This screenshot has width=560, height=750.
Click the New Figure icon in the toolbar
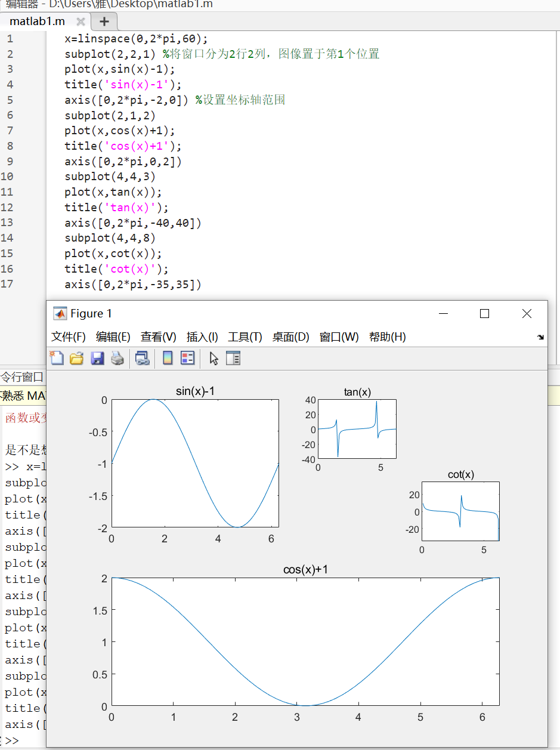[x=57, y=358]
